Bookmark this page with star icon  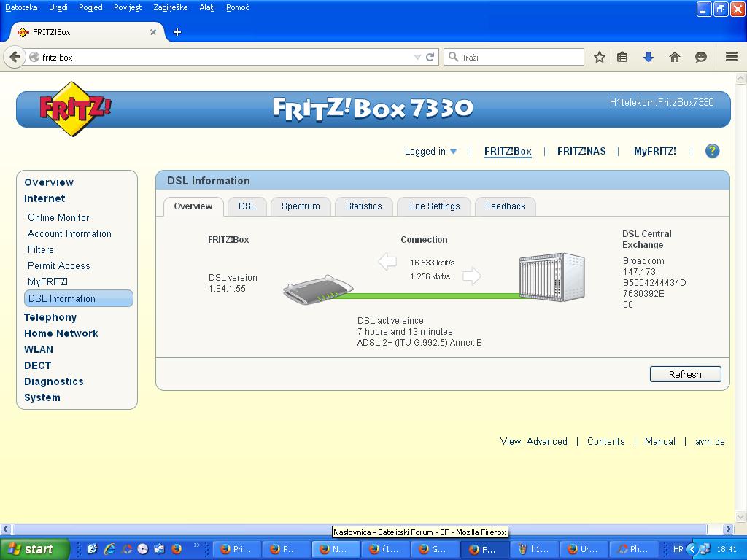[x=600, y=57]
